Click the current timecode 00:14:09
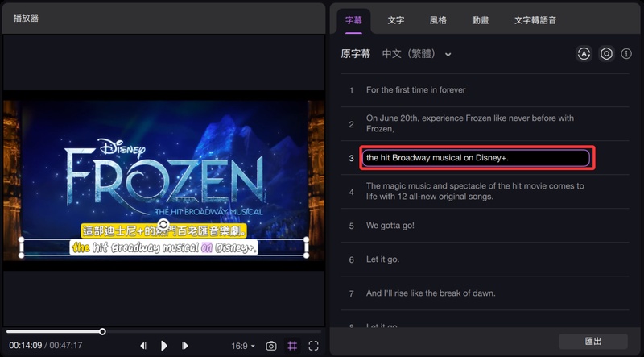This screenshot has width=644, height=357. click(26, 346)
